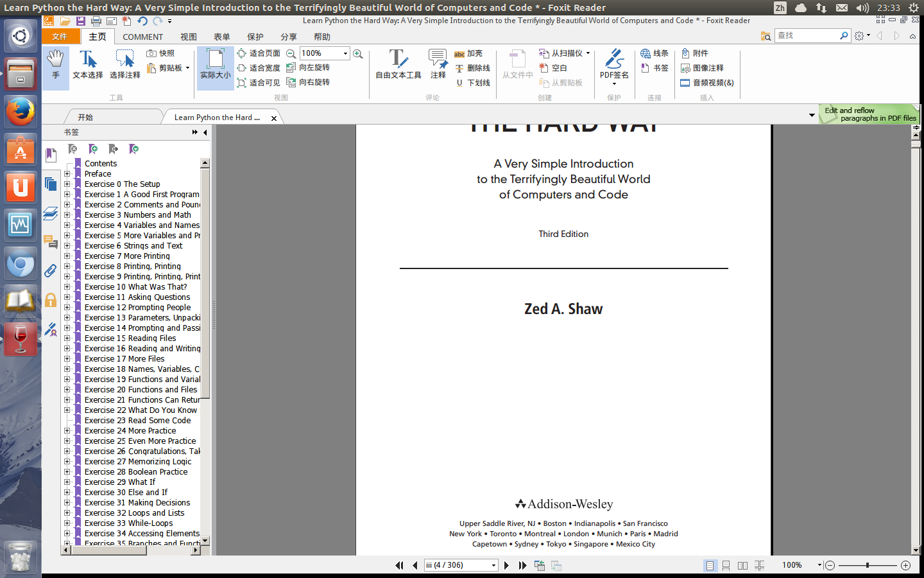Choose the Highlight (加亮) tool
Screen dimensions: 924x578
pyautogui.click(x=468, y=54)
